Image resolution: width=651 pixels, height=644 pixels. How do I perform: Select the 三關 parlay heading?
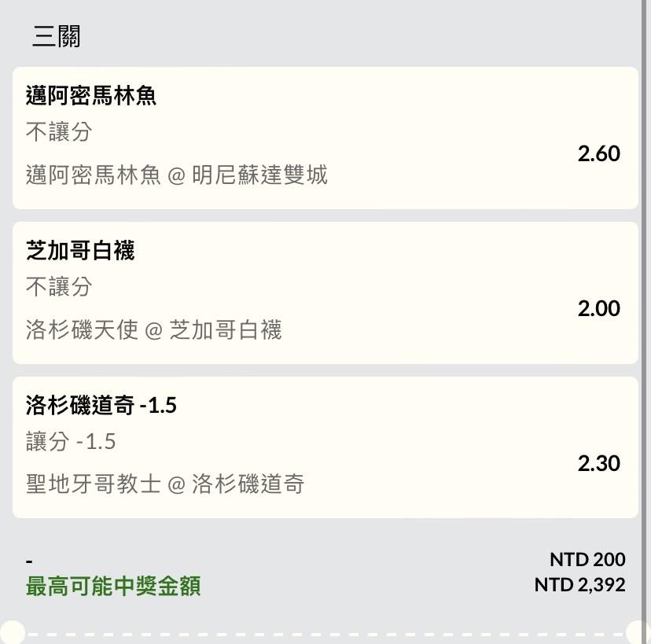pos(56,36)
